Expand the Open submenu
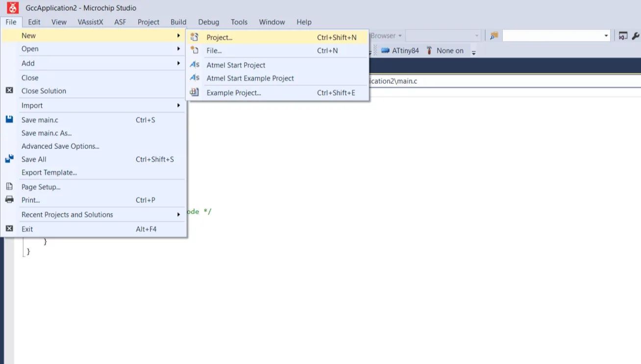This screenshot has height=364, width=641. pos(93,49)
